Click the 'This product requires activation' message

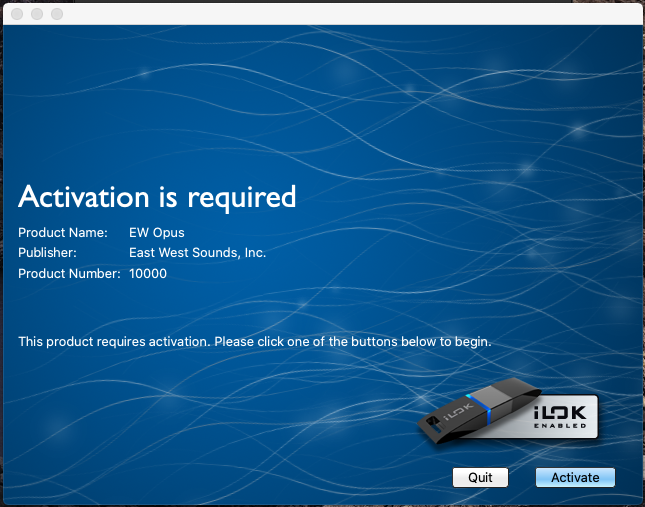click(x=255, y=342)
